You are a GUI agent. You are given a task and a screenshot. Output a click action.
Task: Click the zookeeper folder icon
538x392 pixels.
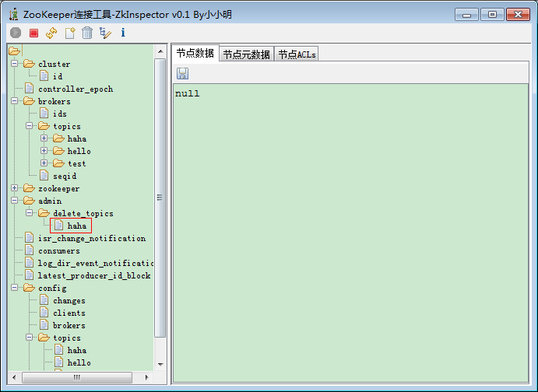coord(29,188)
